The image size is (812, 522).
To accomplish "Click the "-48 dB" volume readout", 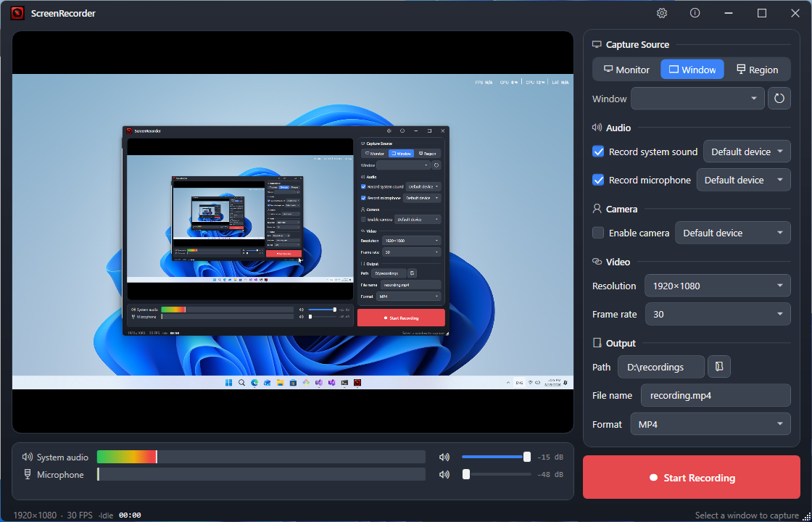I will (x=550, y=474).
